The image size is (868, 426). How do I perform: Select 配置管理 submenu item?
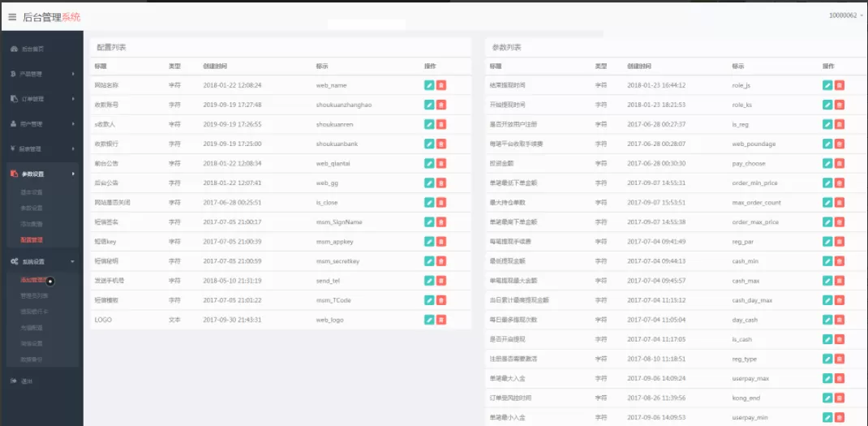point(32,240)
